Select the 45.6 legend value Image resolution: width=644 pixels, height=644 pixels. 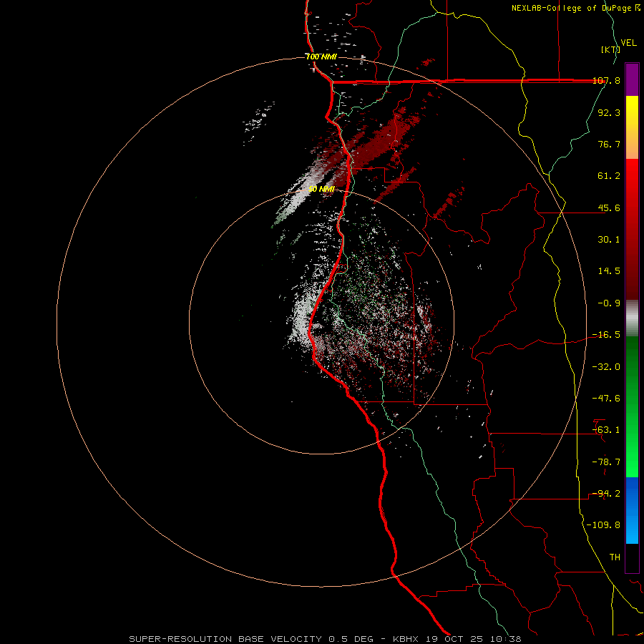[x=609, y=208]
